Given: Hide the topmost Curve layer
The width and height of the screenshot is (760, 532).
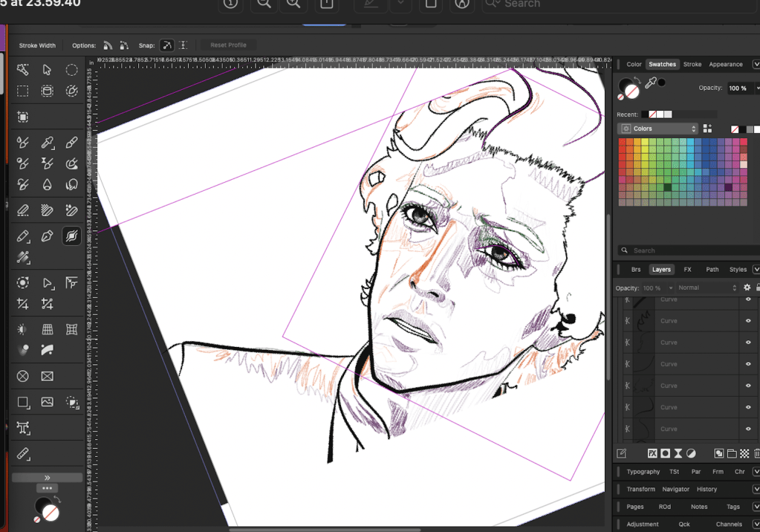Looking at the screenshot, I should pos(748,299).
